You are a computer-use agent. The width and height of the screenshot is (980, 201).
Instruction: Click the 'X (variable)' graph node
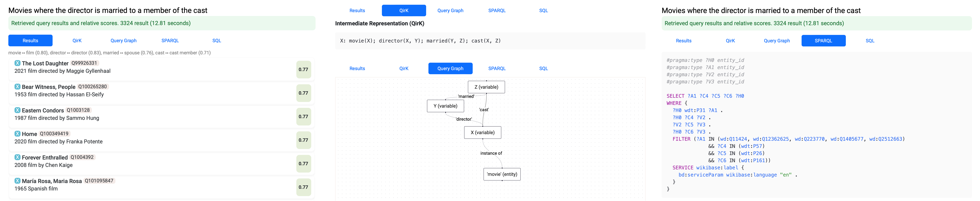[482, 133]
